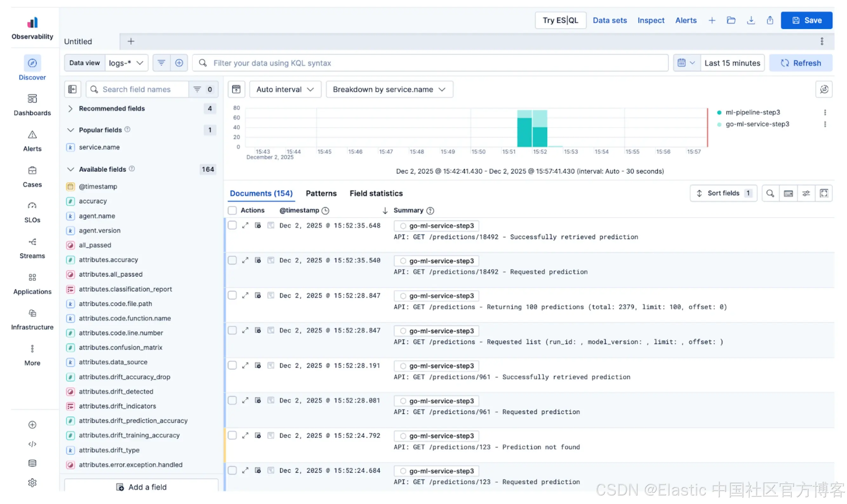Collapse the field list sidebar icon
Image resolution: width=847 pixels, height=504 pixels.
pos(72,89)
